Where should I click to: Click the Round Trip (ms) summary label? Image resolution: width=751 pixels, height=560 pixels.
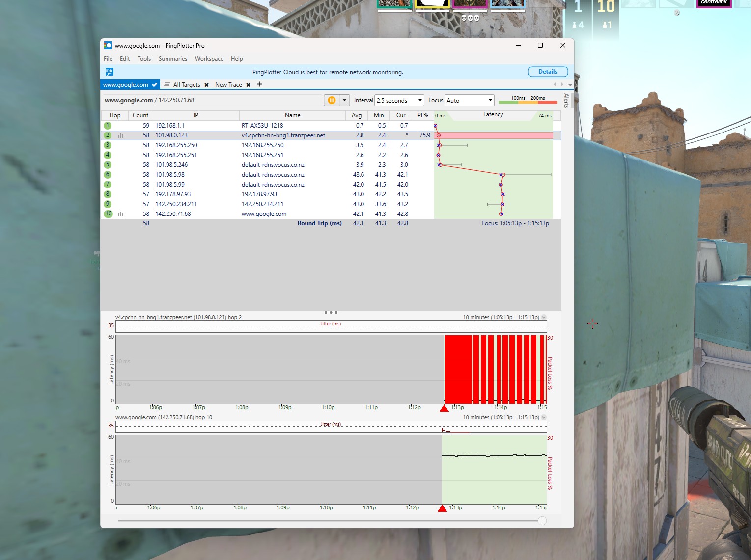coord(319,223)
